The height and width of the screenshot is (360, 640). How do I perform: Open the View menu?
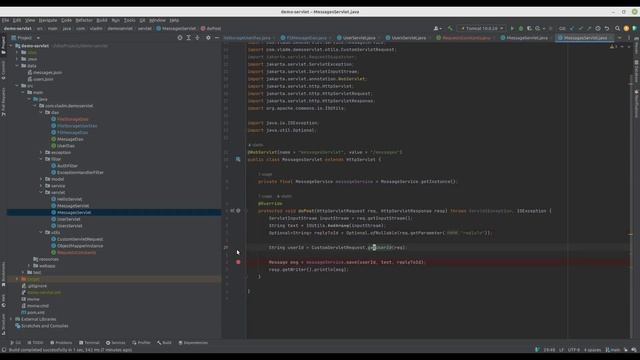tap(30, 20)
